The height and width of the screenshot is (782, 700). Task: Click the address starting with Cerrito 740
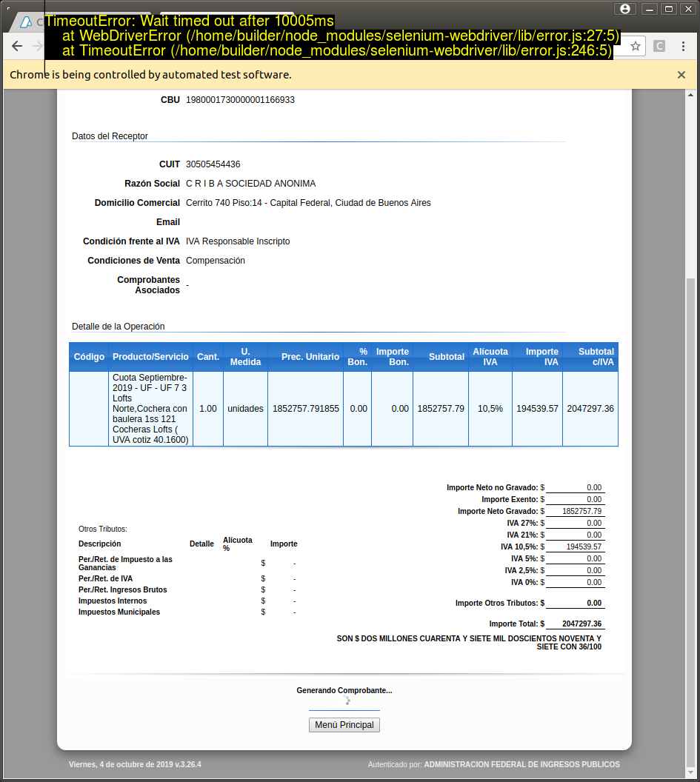coord(308,203)
